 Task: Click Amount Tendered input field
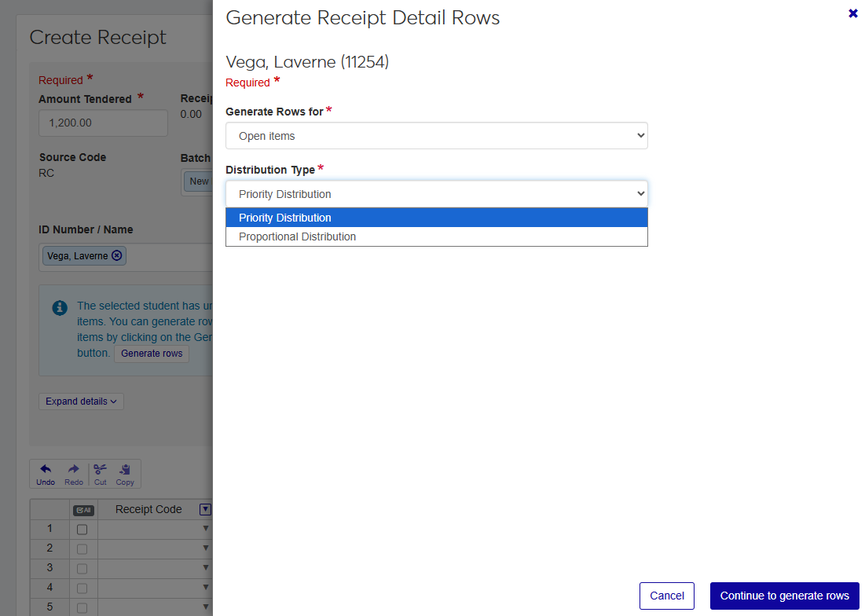click(103, 123)
